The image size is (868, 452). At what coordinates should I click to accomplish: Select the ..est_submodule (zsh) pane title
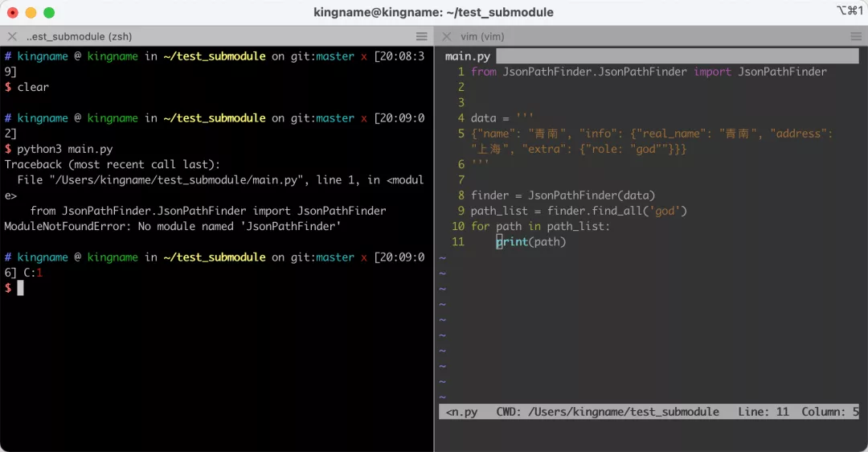[x=79, y=36]
